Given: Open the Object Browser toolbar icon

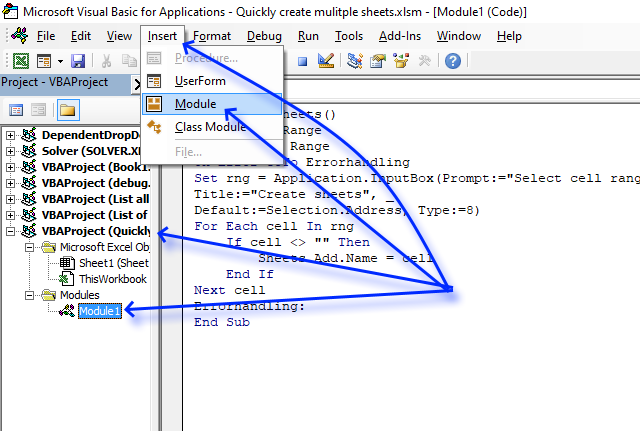Looking at the screenshot, I should pos(401,61).
